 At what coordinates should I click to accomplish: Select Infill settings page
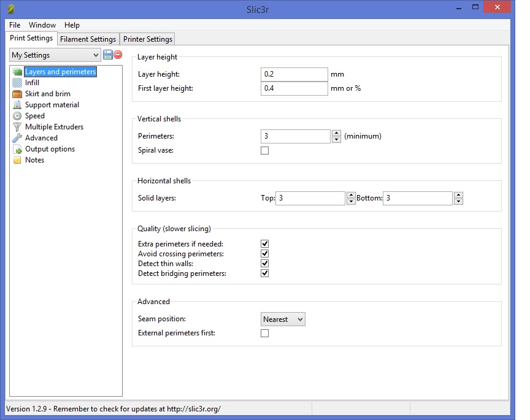coord(32,83)
